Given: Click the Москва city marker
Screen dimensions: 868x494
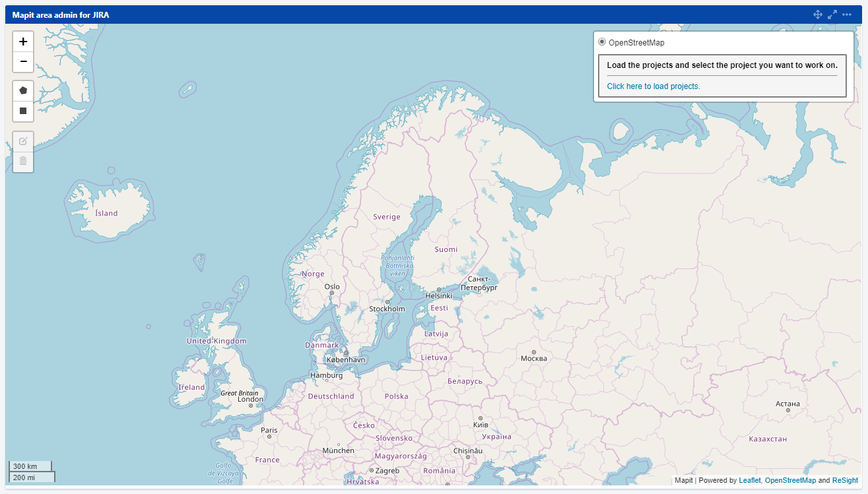Looking at the screenshot, I should pyautogui.click(x=534, y=352).
